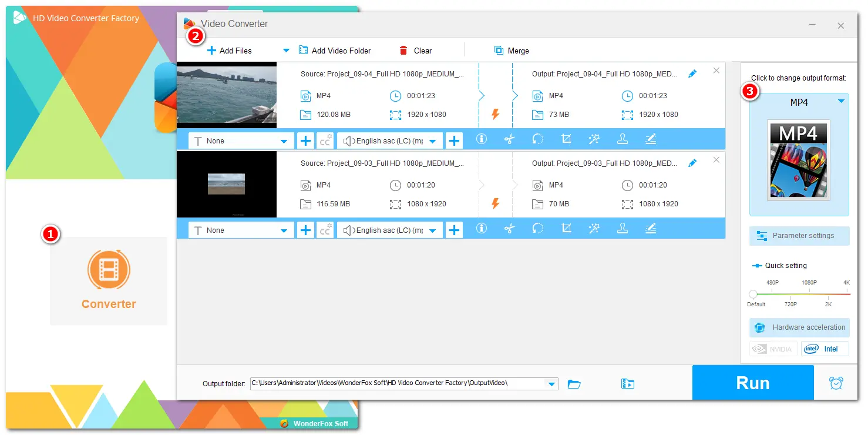Toggle NVIDIA acceleration option

(x=773, y=349)
